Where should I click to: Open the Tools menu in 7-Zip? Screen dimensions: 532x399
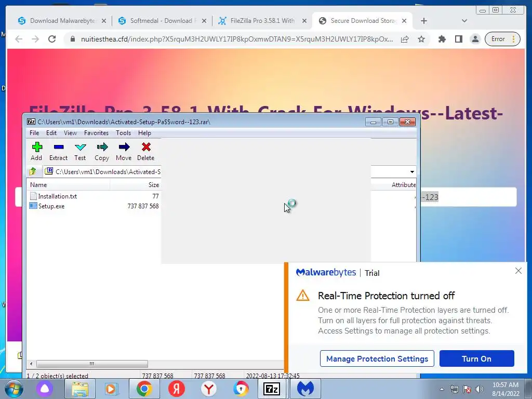[124, 133]
